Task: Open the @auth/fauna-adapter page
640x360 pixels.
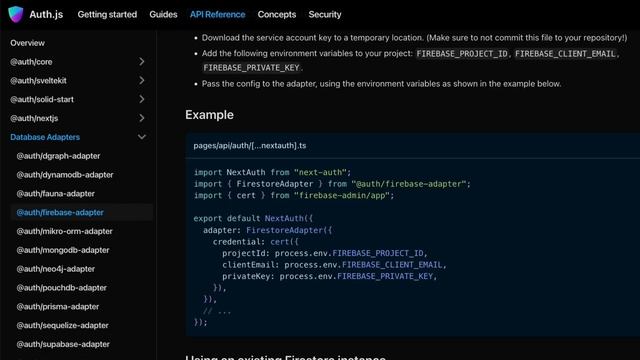Action: (56, 193)
